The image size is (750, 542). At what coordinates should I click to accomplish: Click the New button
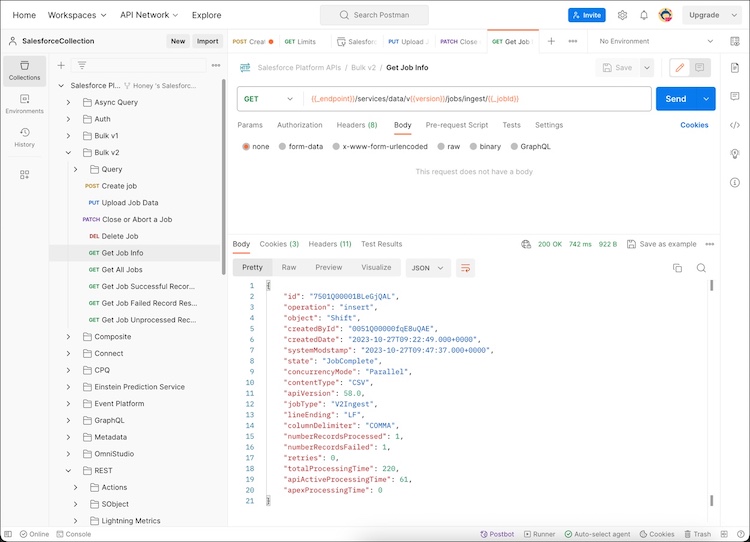point(177,41)
